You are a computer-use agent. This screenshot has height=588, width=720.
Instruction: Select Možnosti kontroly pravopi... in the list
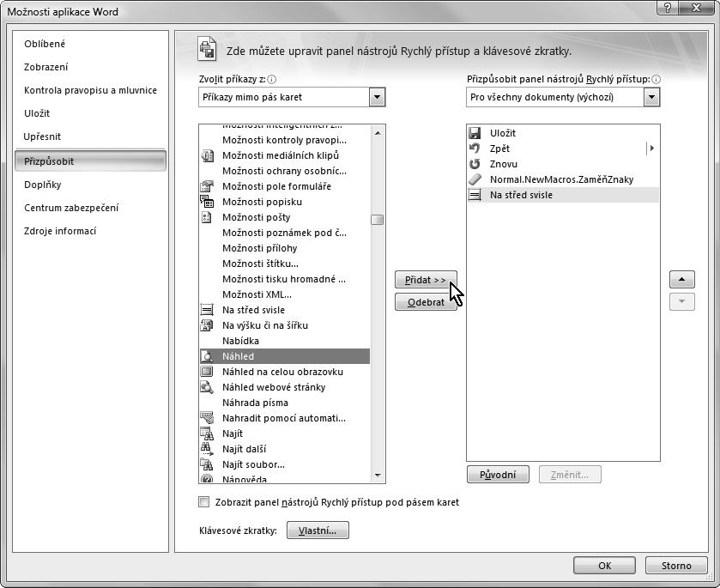coord(284,140)
